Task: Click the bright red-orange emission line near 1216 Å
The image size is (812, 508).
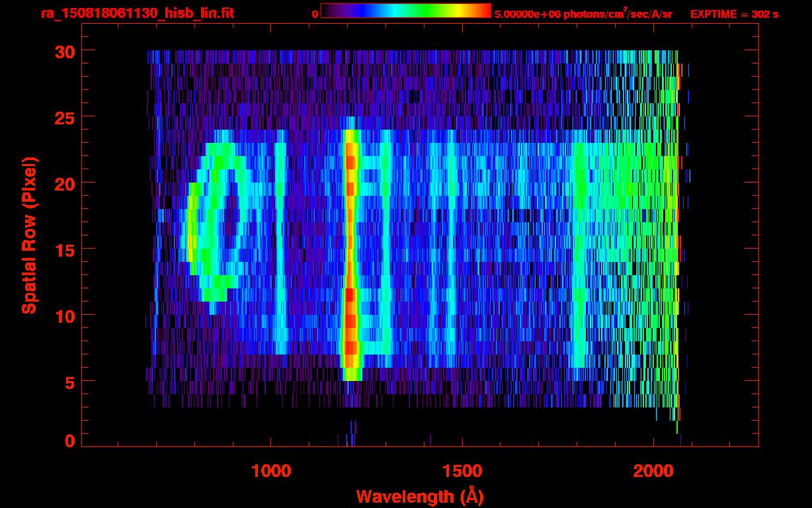Action: point(350,249)
